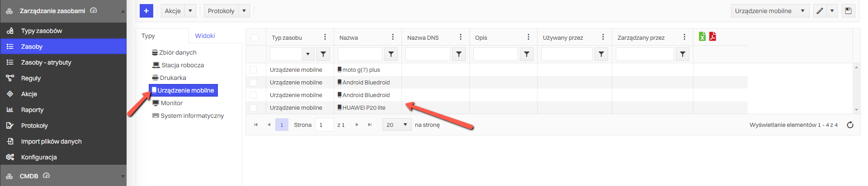This screenshot has height=186, width=868.
Task: Export the table to Excel
Action: coord(702,37)
